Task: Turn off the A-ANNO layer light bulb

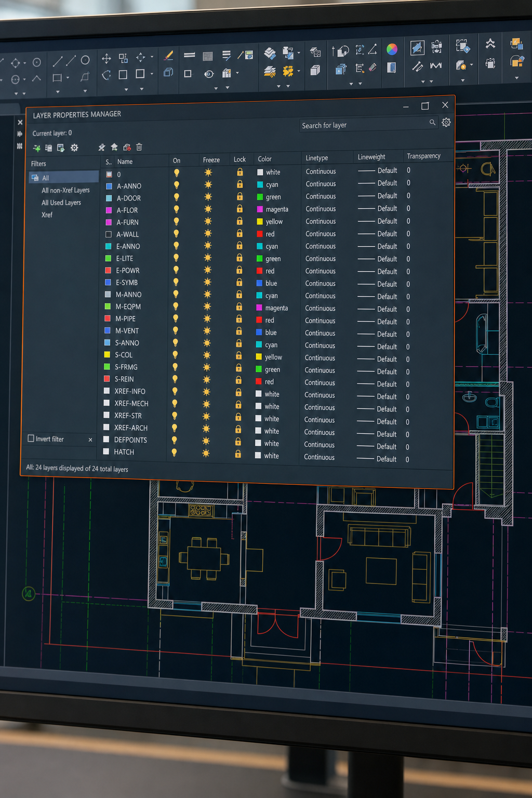Action: (x=177, y=185)
